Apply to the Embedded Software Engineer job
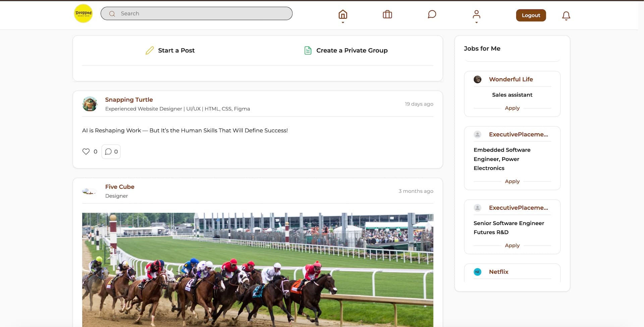Viewport: 644px width, 327px height. [512, 181]
